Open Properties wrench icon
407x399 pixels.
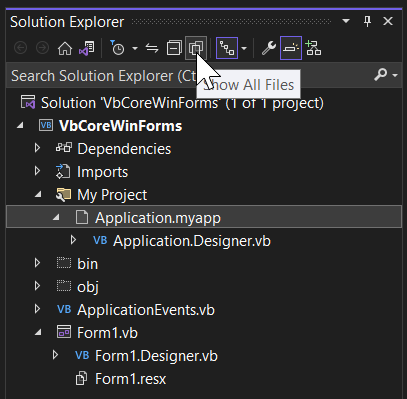pyautogui.click(x=269, y=48)
